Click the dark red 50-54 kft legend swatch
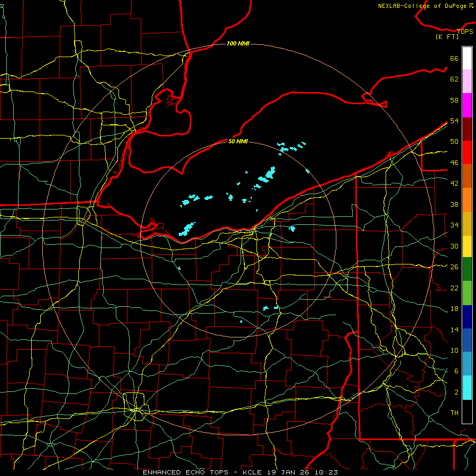 [x=467, y=129]
